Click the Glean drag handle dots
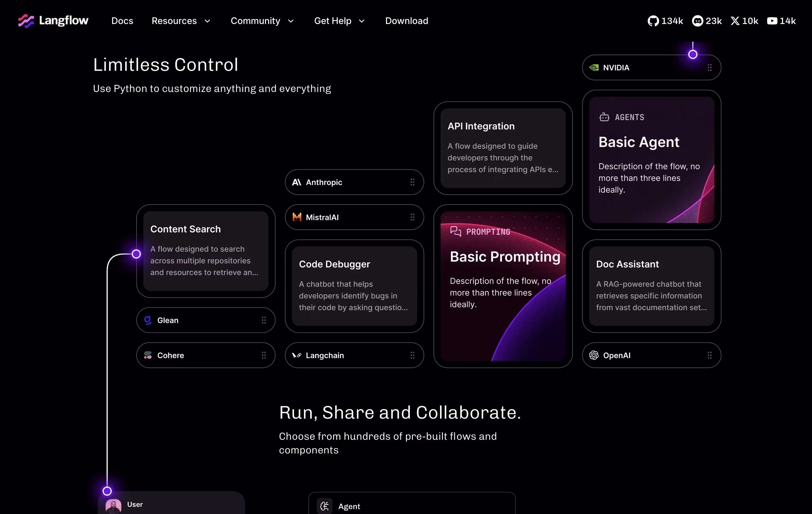Viewport: 812px width, 514px height. click(x=264, y=320)
